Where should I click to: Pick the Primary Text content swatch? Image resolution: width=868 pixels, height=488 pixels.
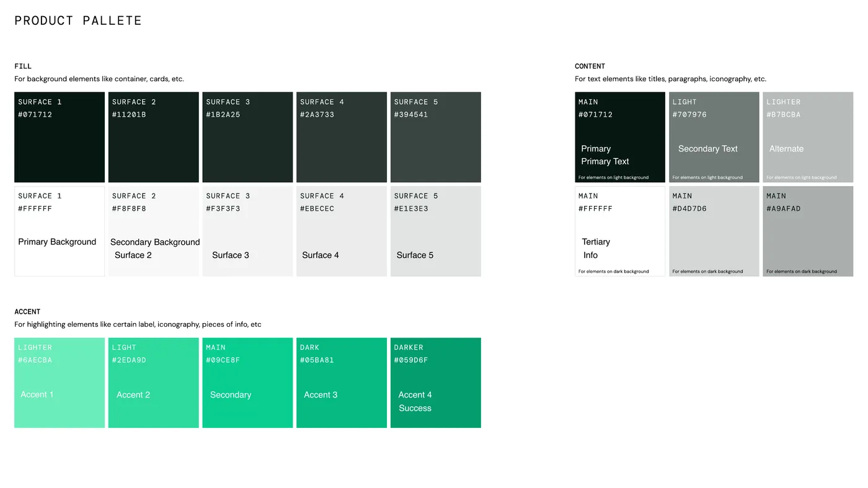point(620,137)
